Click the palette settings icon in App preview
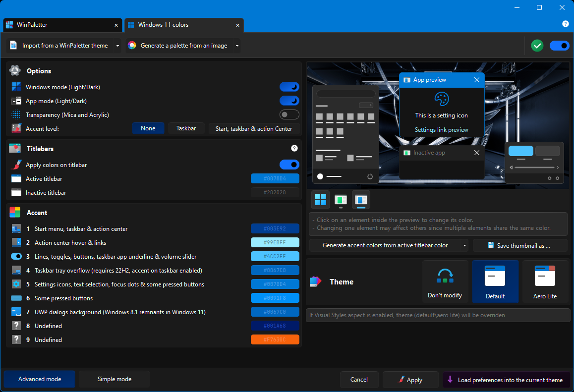Screen dimensions: 574x392 click(442, 99)
